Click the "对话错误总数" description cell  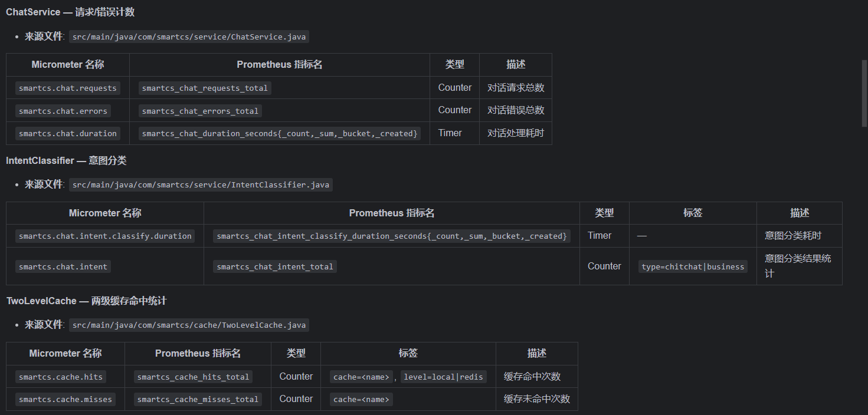(516, 110)
